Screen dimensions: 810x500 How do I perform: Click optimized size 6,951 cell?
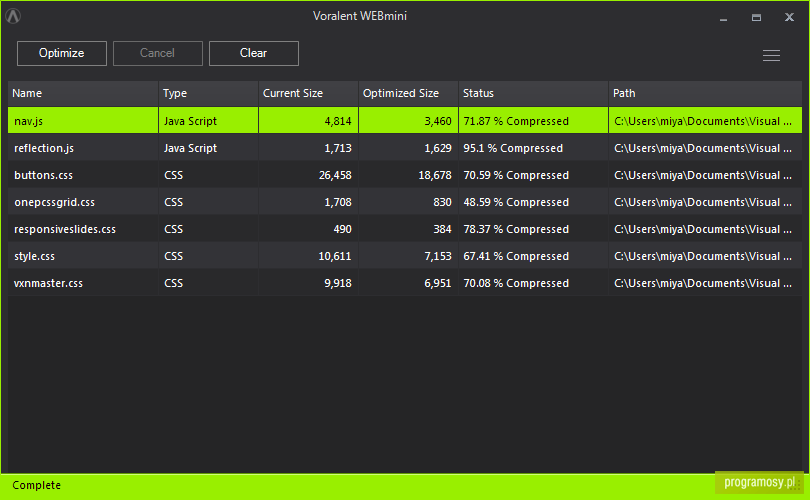[408, 283]
